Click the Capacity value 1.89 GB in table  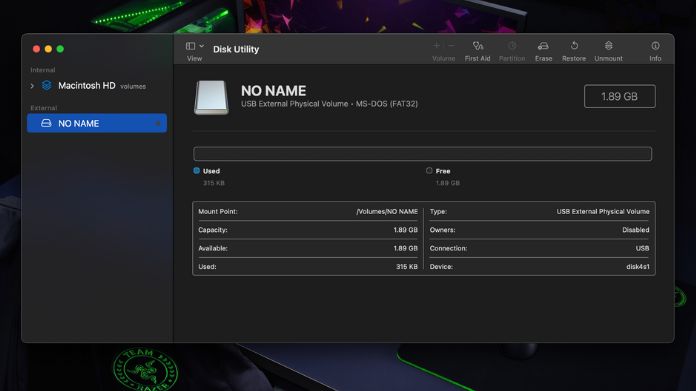[x=405, y=230]
